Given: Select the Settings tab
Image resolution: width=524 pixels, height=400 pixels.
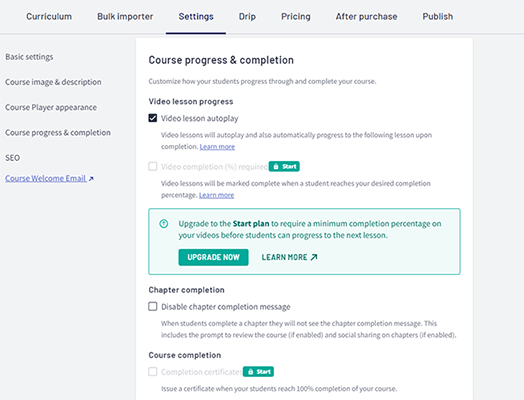Looking at the screenshot, I should [196, 16].
